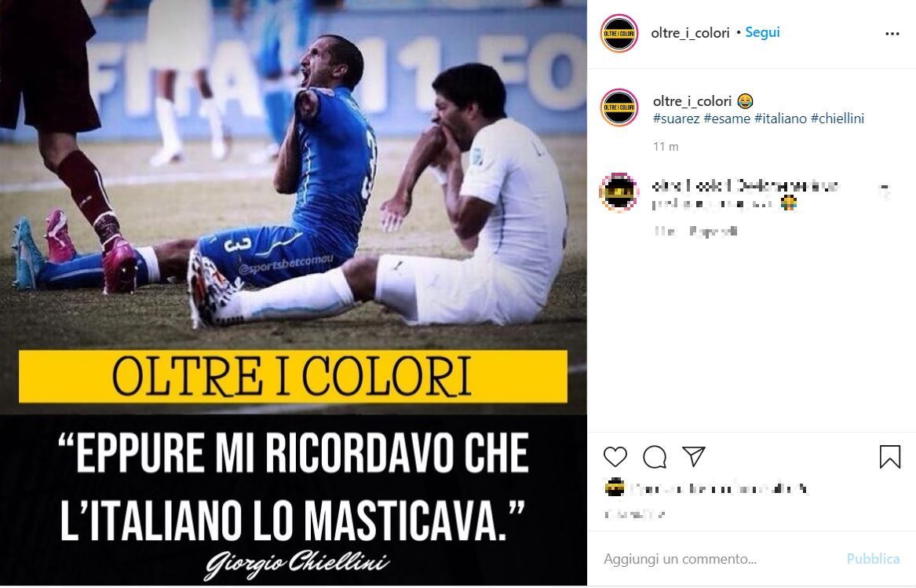This screenshot has width=916, height=588.
Task: Open the #esame hashtag
Action: [727, 119]
